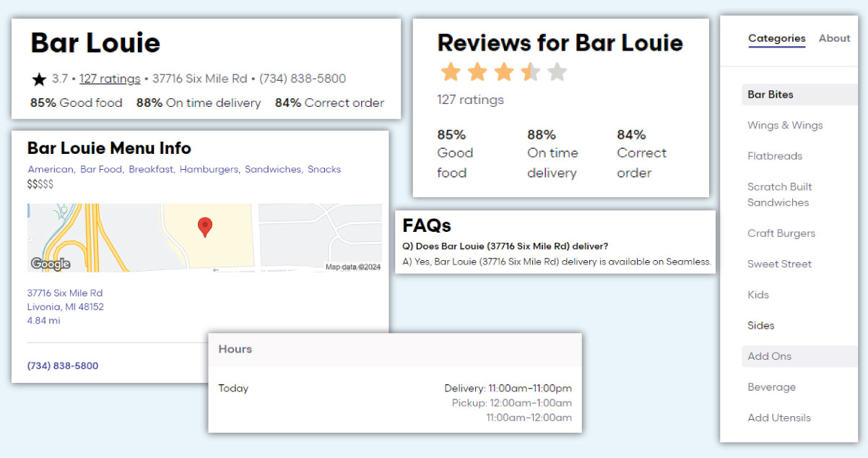Open the Snacks cuisine link
The image size is (868, 458).
[x=324, y=169]
